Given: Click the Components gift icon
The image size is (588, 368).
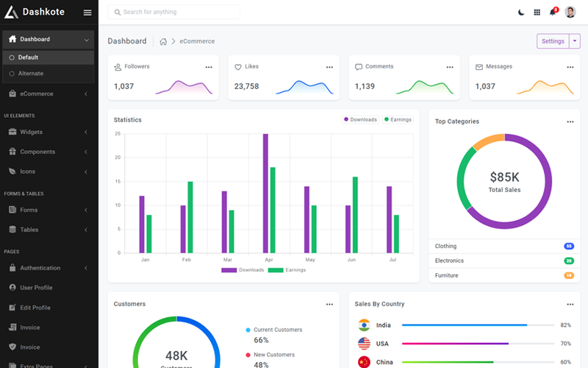Looking at the screenshot, I should 12,152.
